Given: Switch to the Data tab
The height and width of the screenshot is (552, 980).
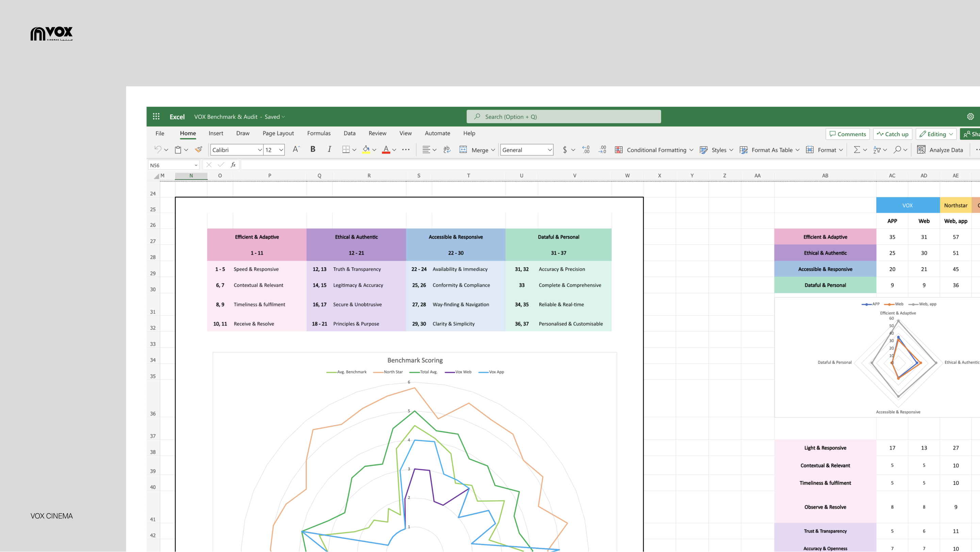Looking at the screenshot, I should [x=349, y=133].
